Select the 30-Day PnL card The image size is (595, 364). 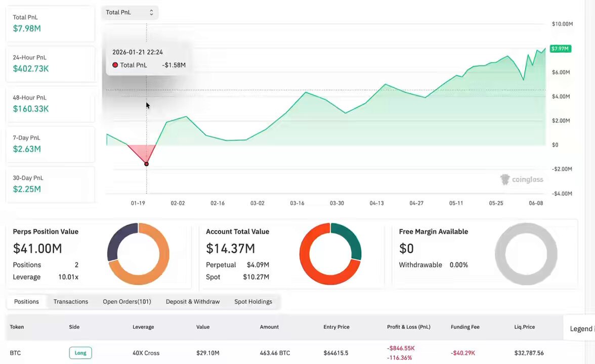[50, 184]
